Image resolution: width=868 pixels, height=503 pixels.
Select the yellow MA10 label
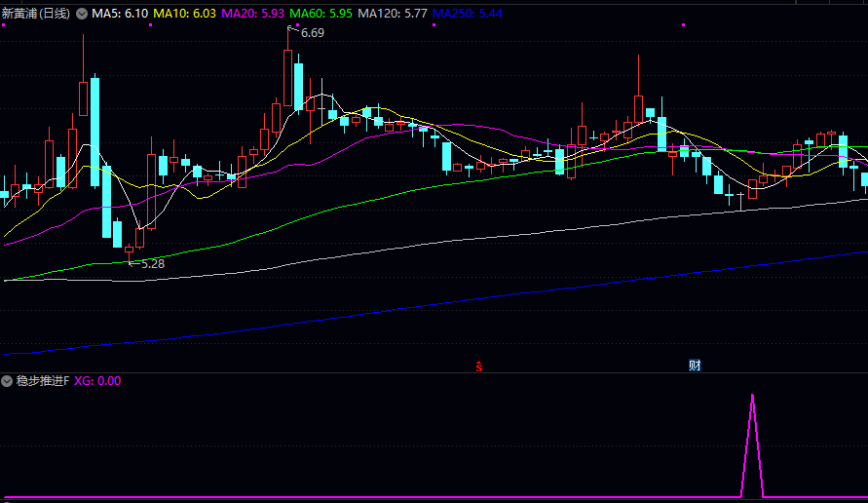pyautogui.click(x=185, y=14)
